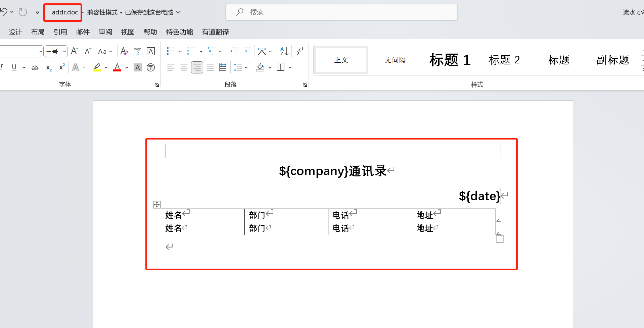Expand font color picker arrow

pos(127,67)
